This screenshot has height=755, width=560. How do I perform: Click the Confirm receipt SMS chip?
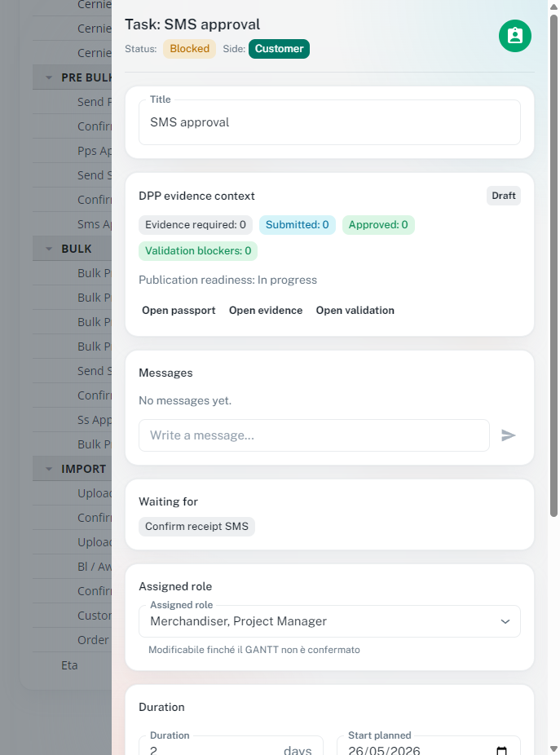[196, 527]
